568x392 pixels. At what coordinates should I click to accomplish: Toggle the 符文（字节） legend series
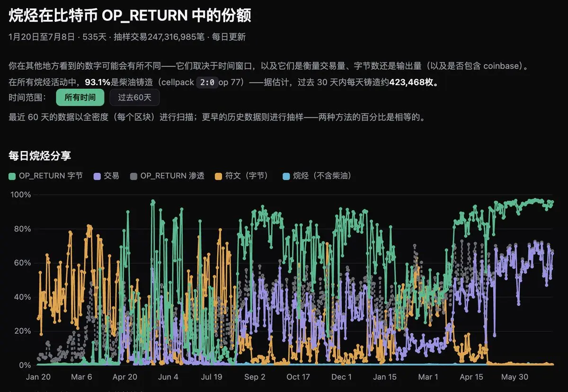pyautogui.click(x=243, y=176)
